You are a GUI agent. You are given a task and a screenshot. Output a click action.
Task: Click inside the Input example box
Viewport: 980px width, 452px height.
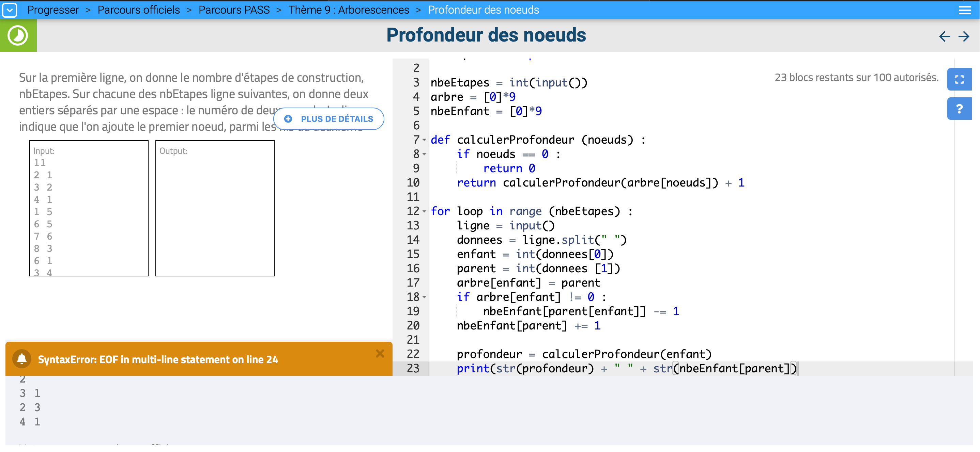click(x=89, y=208)
